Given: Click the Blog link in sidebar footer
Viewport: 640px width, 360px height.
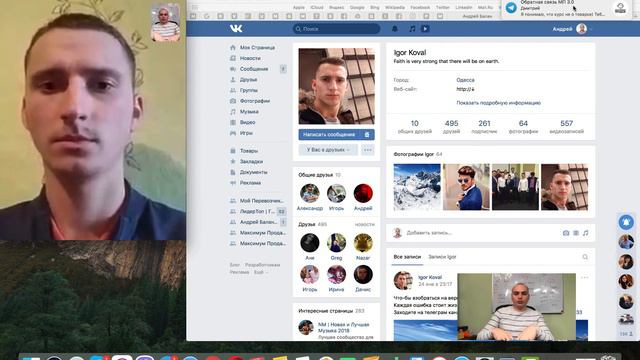Looking at the screenshot, I should 234,265.
